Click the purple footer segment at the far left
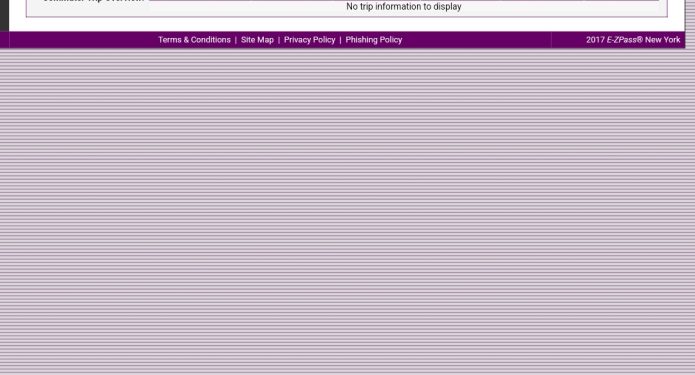695x375 pixels. [x=4, y=40]
